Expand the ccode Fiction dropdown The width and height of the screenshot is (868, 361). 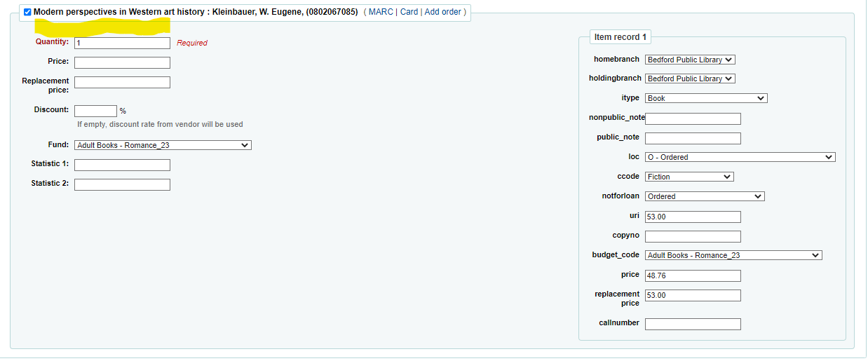(x=689, y=177)
